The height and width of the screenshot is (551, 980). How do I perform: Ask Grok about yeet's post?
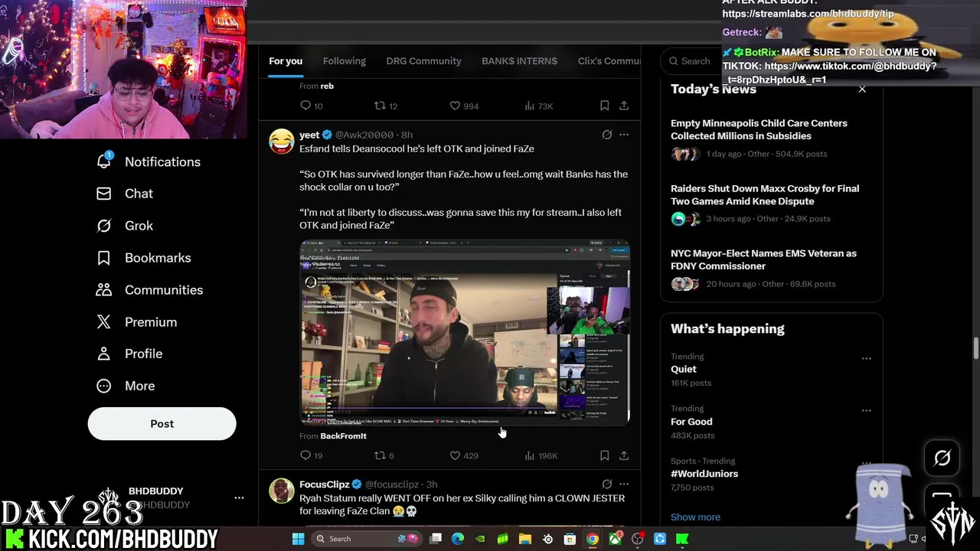click(x=606, y=135)
